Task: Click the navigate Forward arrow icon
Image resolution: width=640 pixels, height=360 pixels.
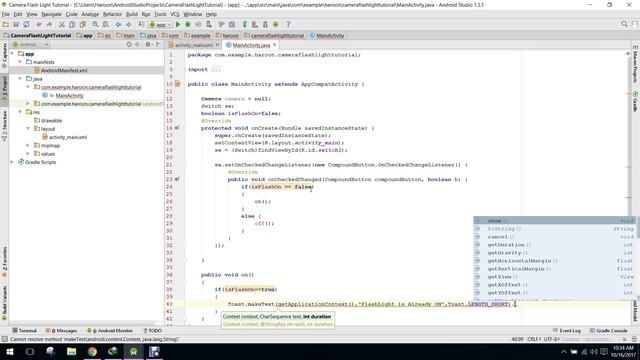Action: [x=128, y=24]
